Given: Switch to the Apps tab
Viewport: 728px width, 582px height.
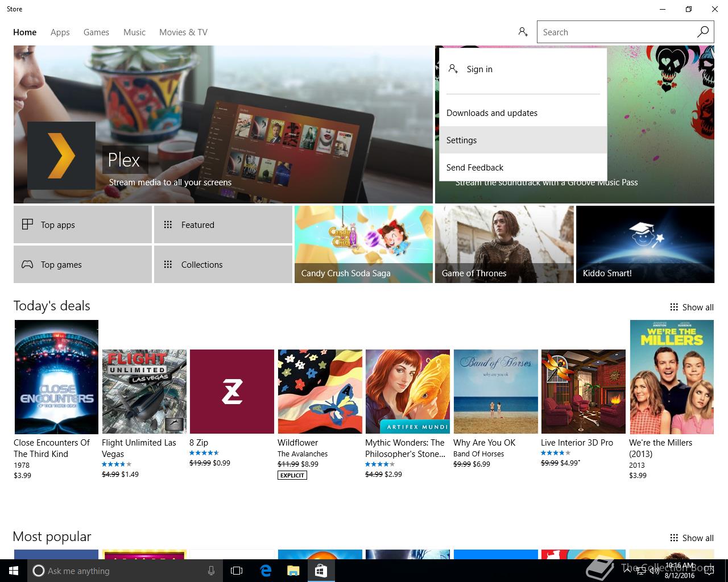Looking at the screenshot, I should click(x=60, y=32).
